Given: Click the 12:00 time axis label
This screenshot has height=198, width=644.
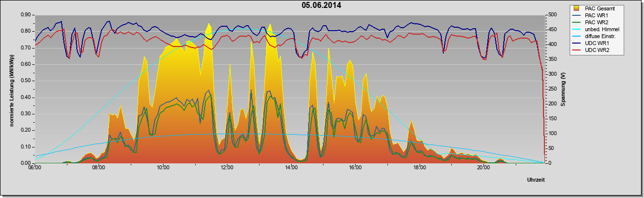Looking at the screenshot, I should [x=227, y=167].
